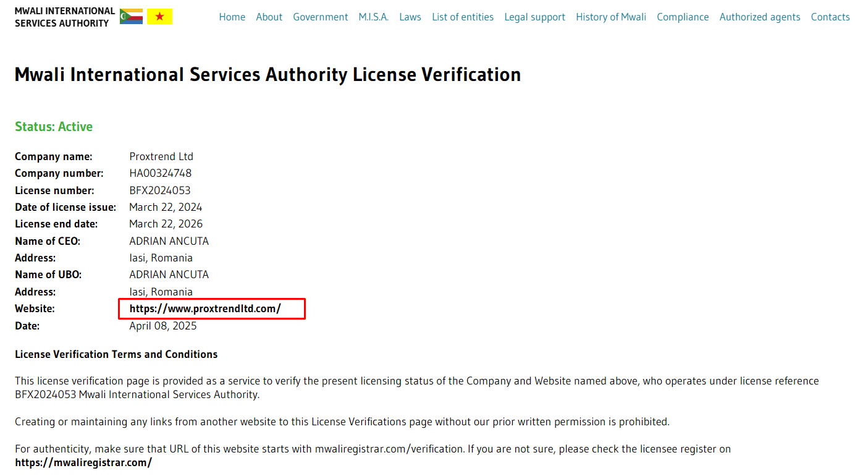868x476 pixels.
Task: Open the Government section
Action: coord(320,17)
